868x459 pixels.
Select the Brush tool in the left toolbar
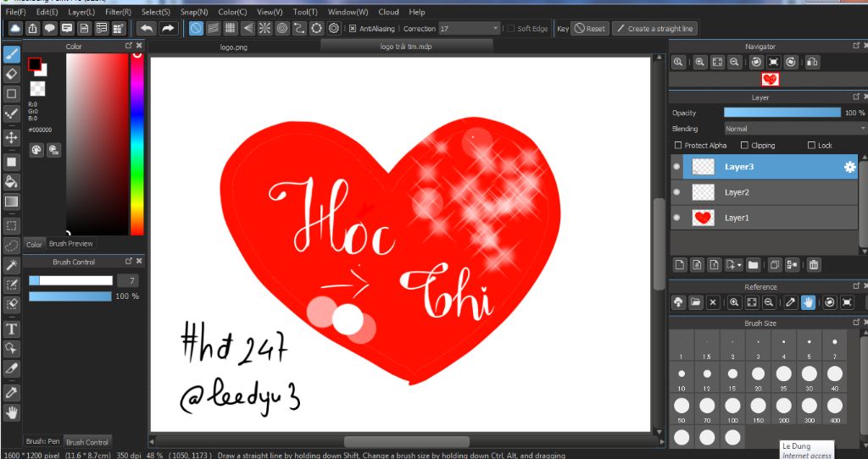point(11,53)
